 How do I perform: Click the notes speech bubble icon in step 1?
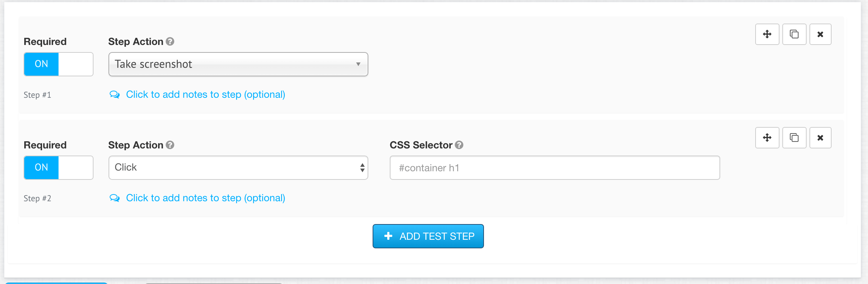coord(115,95)
